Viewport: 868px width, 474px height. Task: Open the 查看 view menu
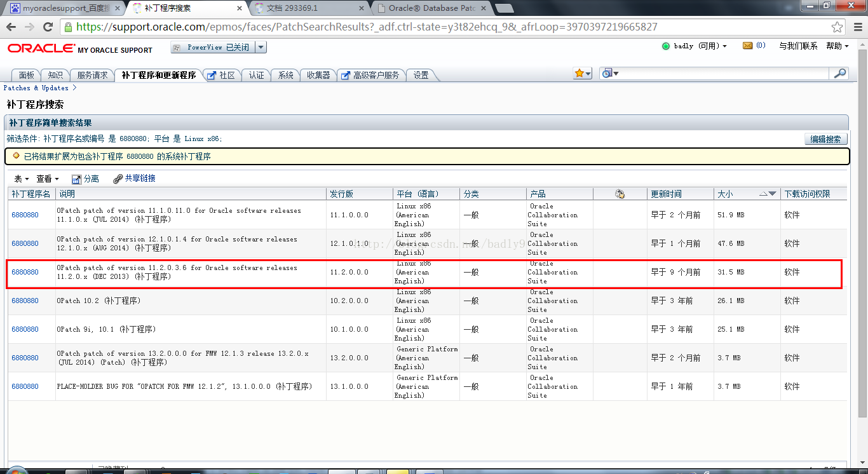click(x=47, y=179)
